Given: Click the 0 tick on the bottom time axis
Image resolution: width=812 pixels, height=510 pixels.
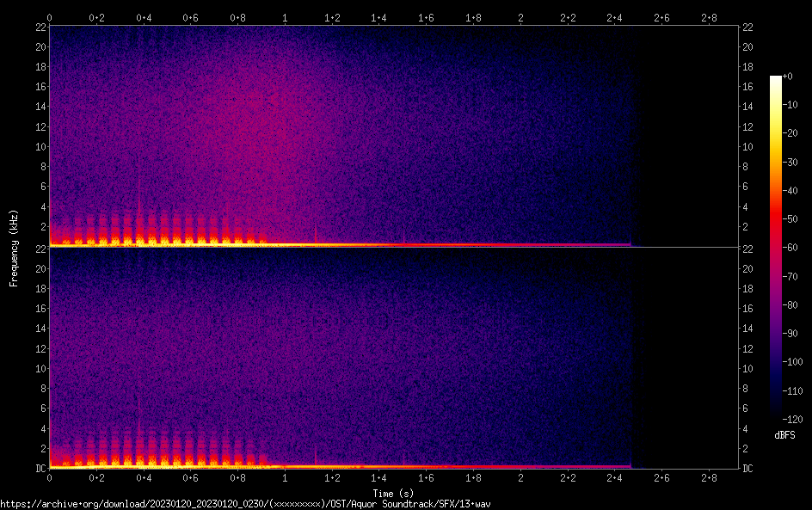Looking at the screenshot, I should click(x=50, y=477).
